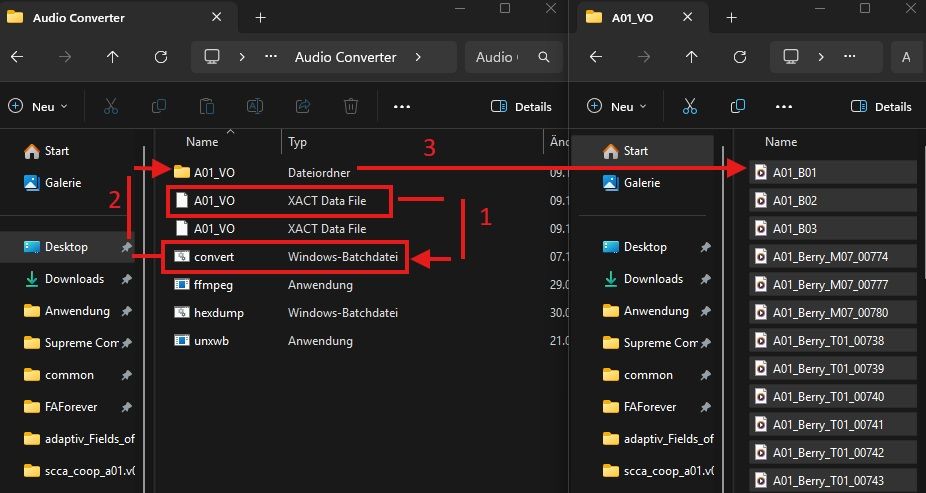Show hidden breadcrumb path in A01_VO window
Image resolution: width=926 pixels, height=493 pixels.
pos(850,57)
